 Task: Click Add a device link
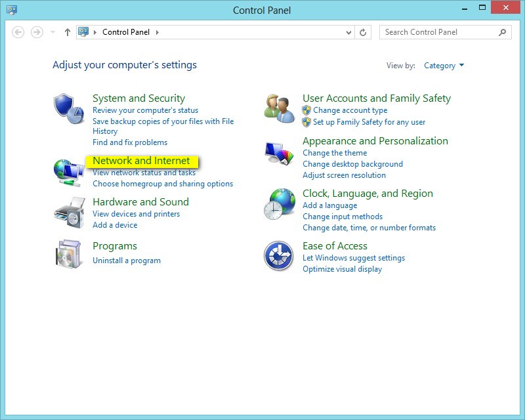(x=115, y=225)
